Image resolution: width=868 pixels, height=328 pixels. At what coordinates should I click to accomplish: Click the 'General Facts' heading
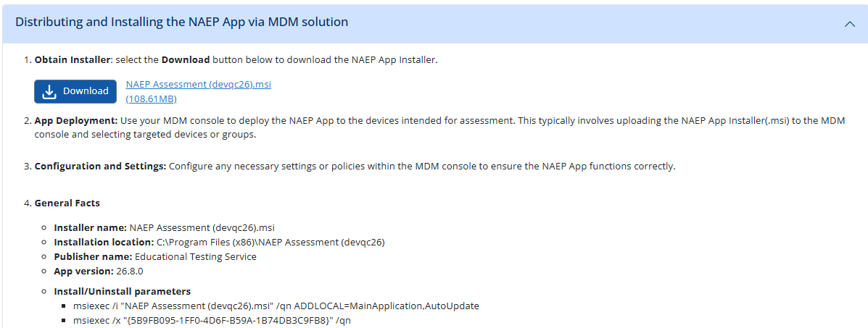[67, 203]
